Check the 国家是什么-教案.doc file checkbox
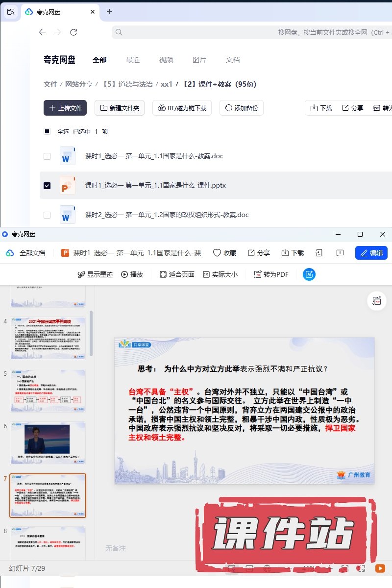This screenshot has height=588, width=392. (47, 156)
